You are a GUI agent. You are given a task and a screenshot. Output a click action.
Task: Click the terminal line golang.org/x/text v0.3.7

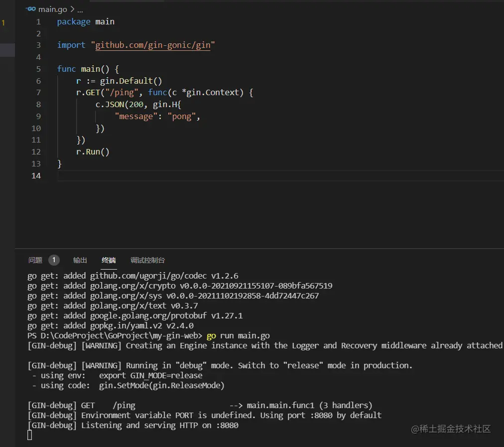(113, 306)
